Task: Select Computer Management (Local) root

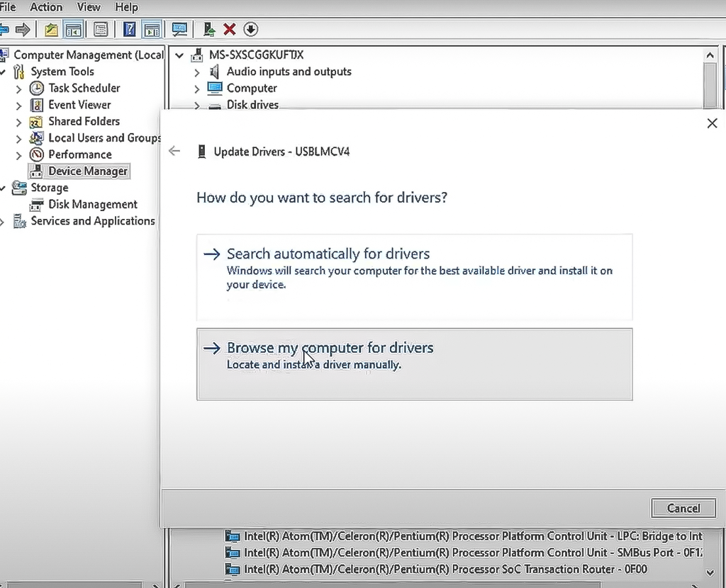Action: 89,55
